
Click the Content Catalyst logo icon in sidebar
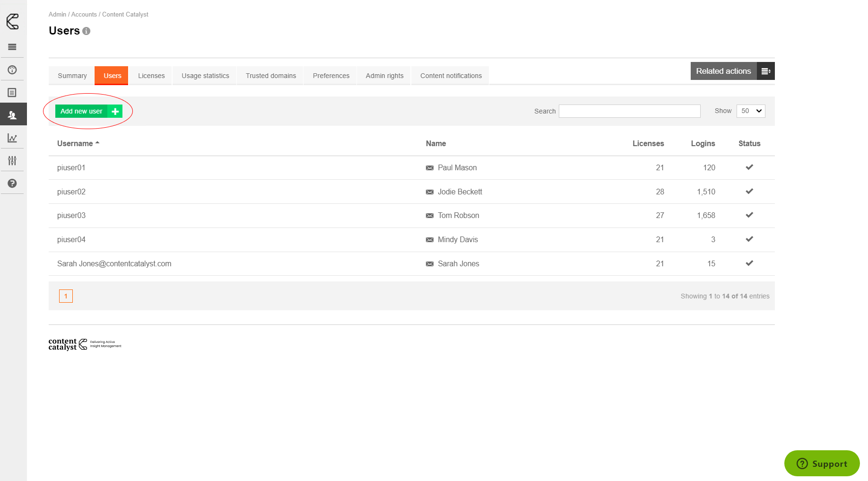tap(13, 21)
